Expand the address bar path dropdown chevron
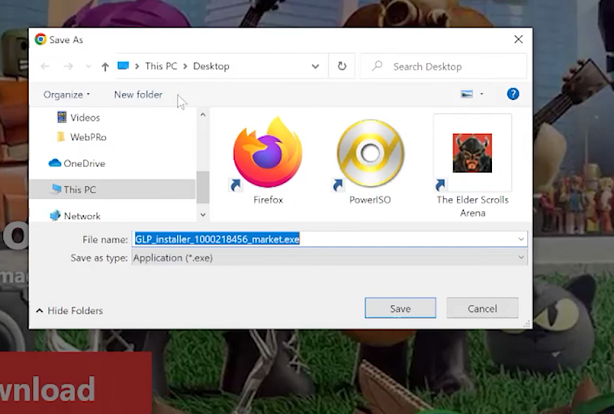The width and height of the screenshot is (614, 414). [316, 67]
